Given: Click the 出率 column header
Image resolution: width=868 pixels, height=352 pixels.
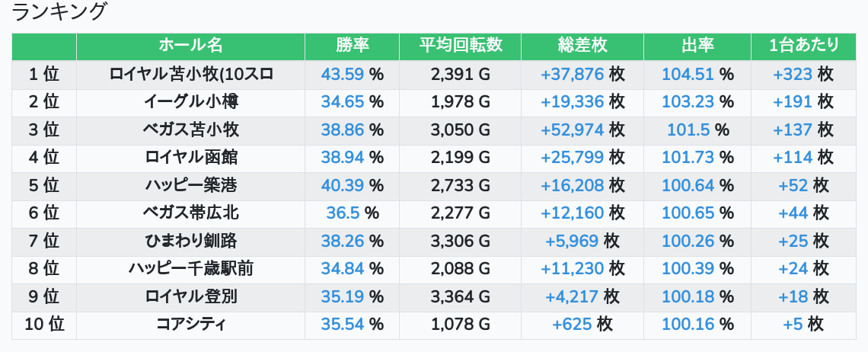Looking at the screenshot, I should tap(697, 46).
